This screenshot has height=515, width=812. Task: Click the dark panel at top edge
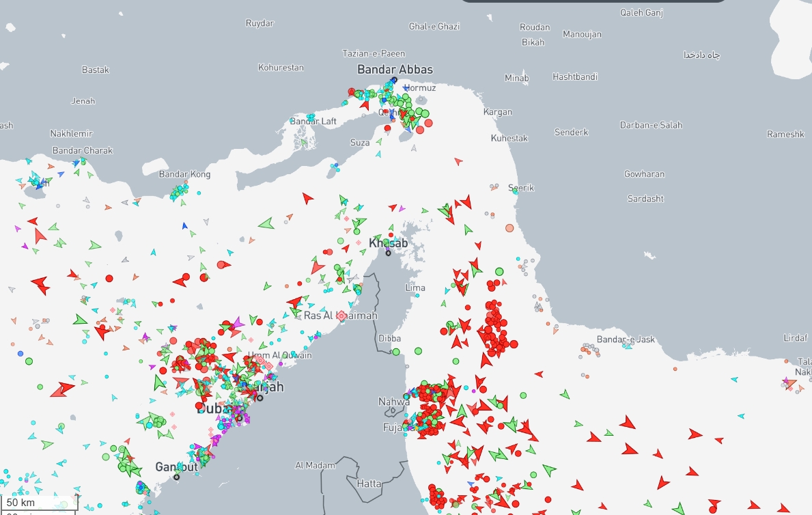pyautogui.click(x=593, y=1)
